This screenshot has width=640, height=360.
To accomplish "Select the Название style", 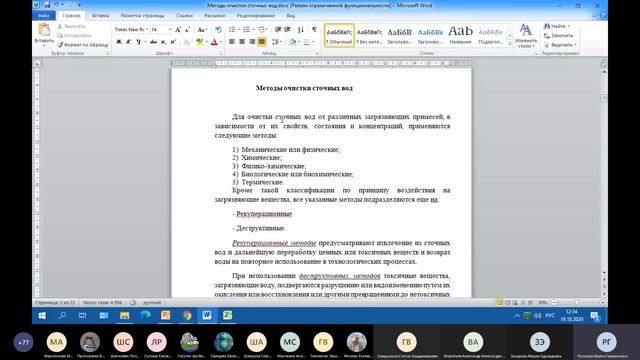I will (x=460, y=36).
